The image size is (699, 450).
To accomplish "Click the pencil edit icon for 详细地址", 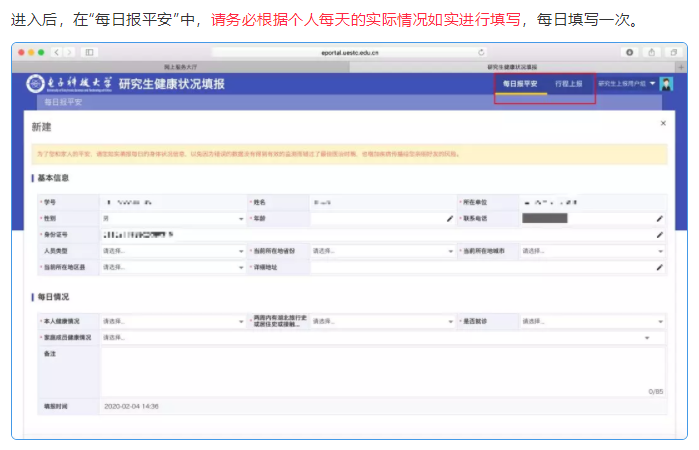I will 659,268.
